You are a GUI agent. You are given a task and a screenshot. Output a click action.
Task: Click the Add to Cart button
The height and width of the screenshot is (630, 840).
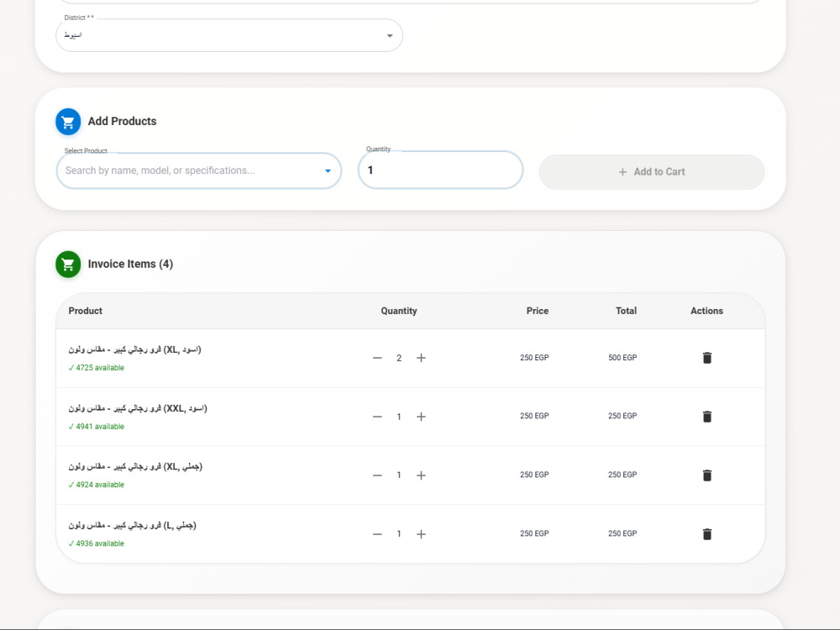pos(652,172)
